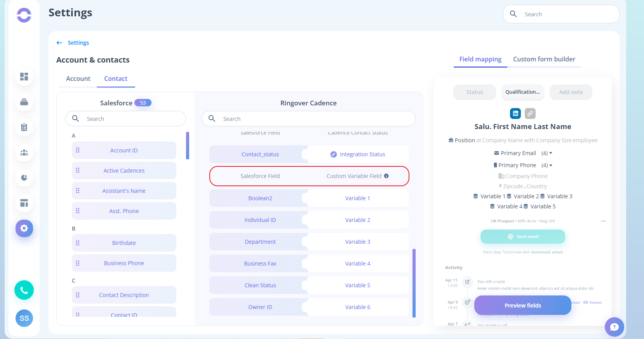644x339 pixels.
Task: Click the Ringover Cadence logo icon
Action: [x=24, y=15]
